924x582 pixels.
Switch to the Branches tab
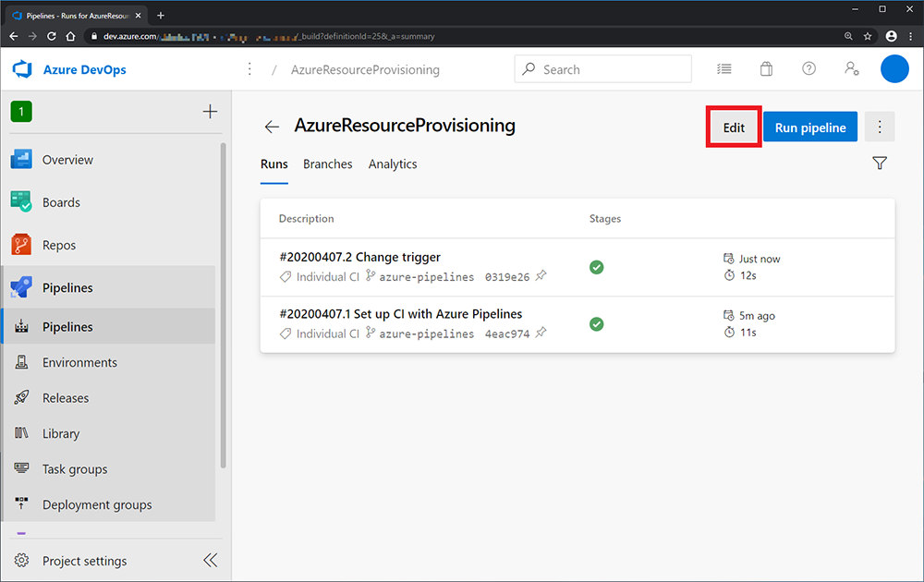328,164
